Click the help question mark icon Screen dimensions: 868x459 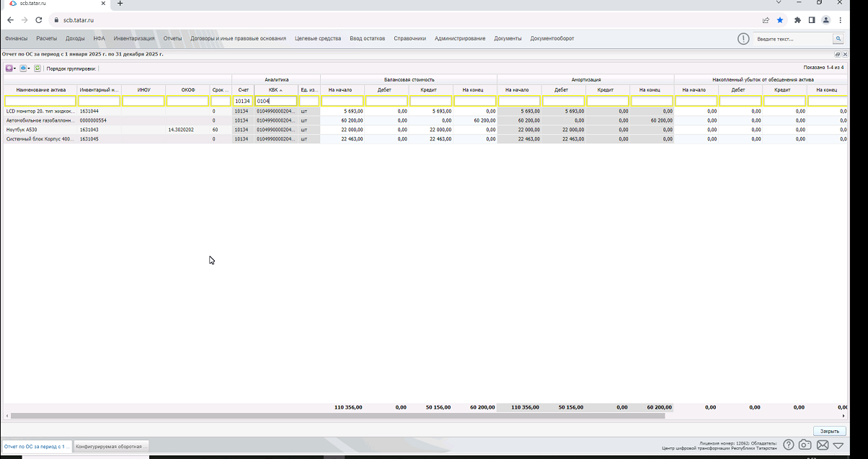789,445
